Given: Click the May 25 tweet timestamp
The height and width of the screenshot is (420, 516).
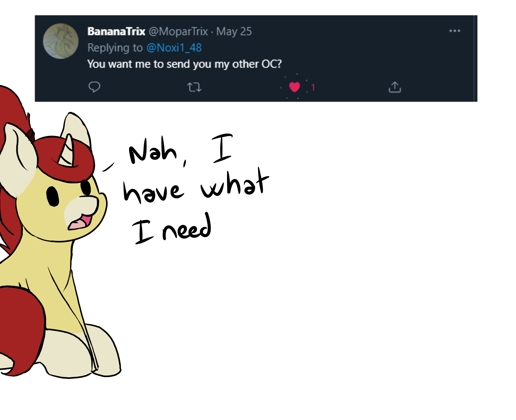Looking at the screenshot, I should tap(234, 31).
